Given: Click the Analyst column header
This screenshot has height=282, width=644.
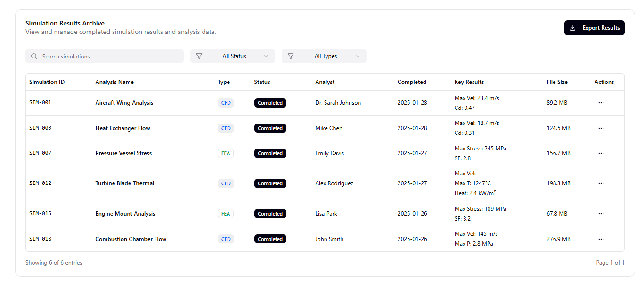Looking at the screenshot, I should pos(325,82).
